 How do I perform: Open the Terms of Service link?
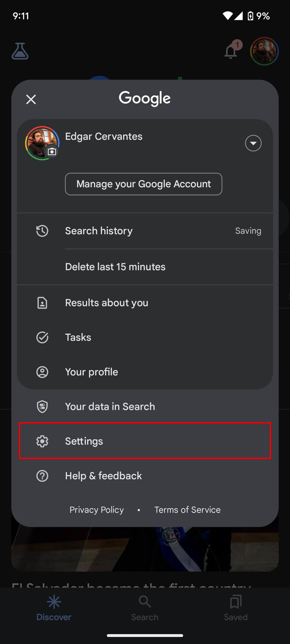(187, 509)
